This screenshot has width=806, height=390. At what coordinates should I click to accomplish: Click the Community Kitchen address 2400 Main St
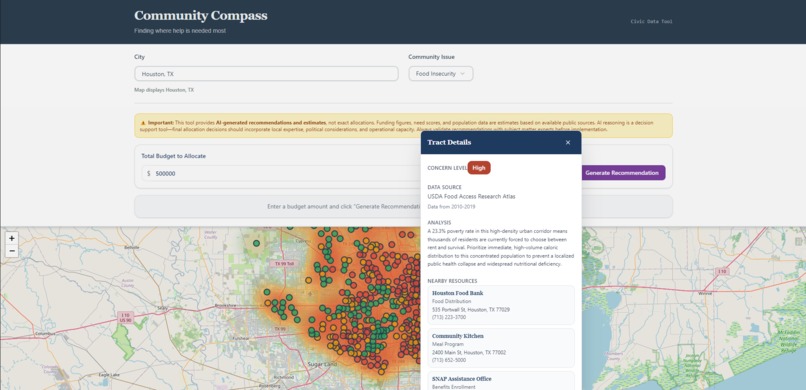click(x=469, y=352)
